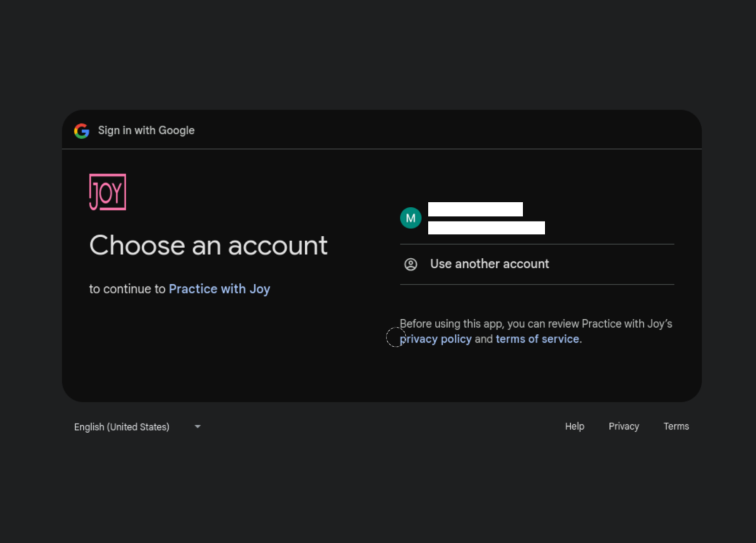
Task: Open the Privacy footer link
Action: 624,426
